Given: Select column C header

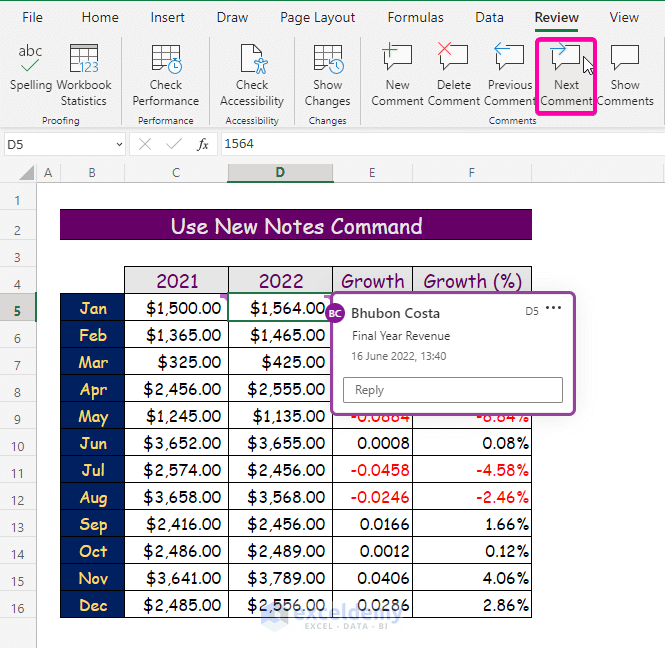Looking at the screenshot, I should (x=176, y=173).
